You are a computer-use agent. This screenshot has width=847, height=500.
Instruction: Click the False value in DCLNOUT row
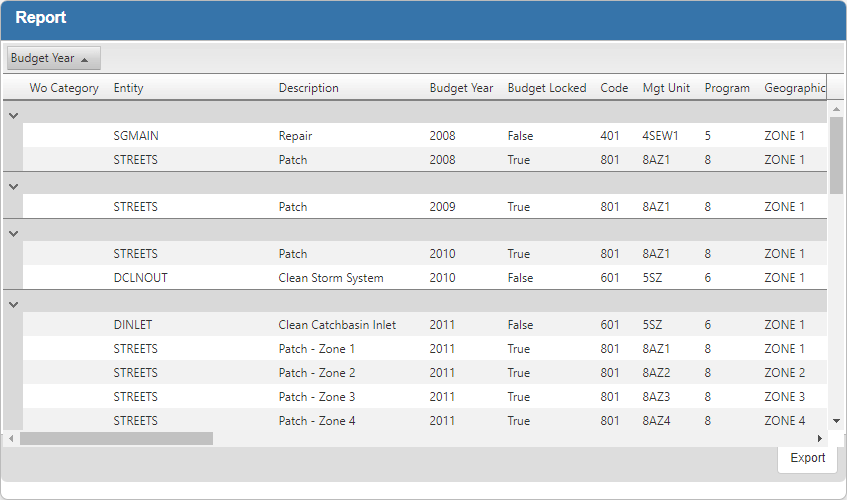pos(520,278)
